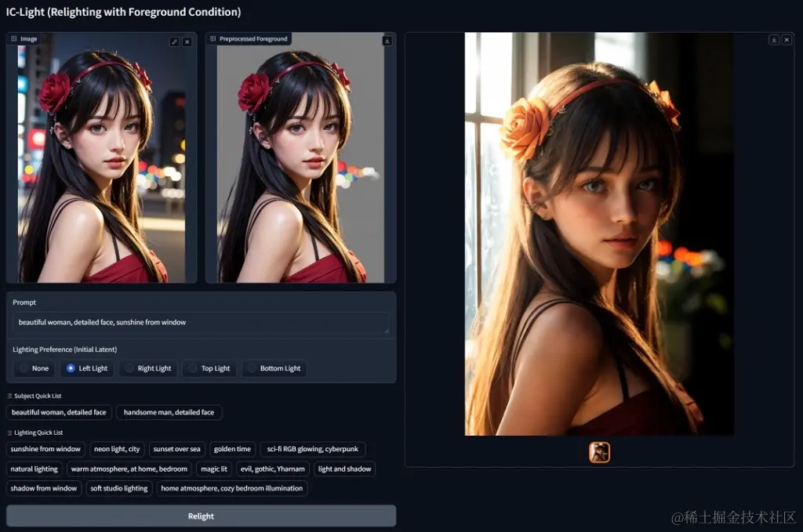Pick 'beautiful woman, detailed face' subject

[x=59, y=412]
